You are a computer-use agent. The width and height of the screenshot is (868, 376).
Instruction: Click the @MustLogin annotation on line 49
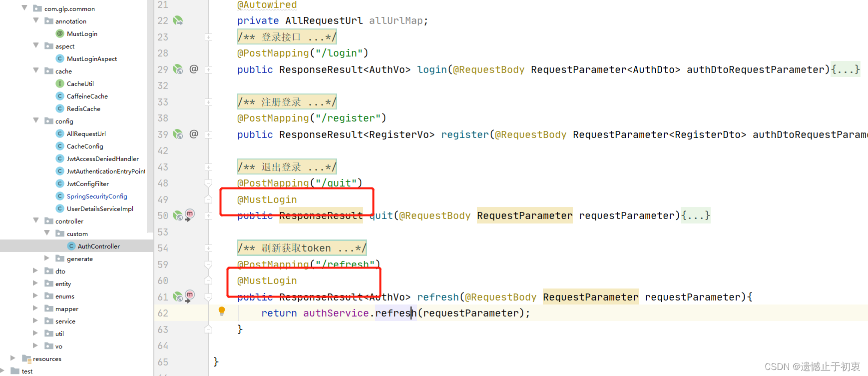pyautogui.click(x=267, y=199)
